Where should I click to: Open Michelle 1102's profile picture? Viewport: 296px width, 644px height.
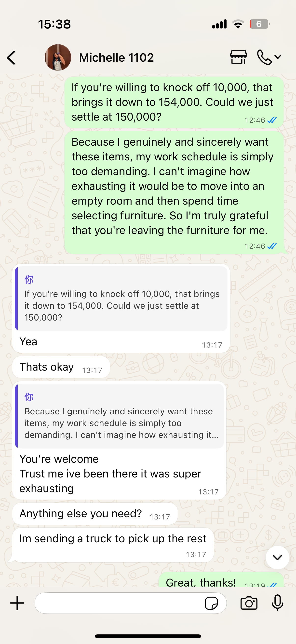tap(58, 57)
